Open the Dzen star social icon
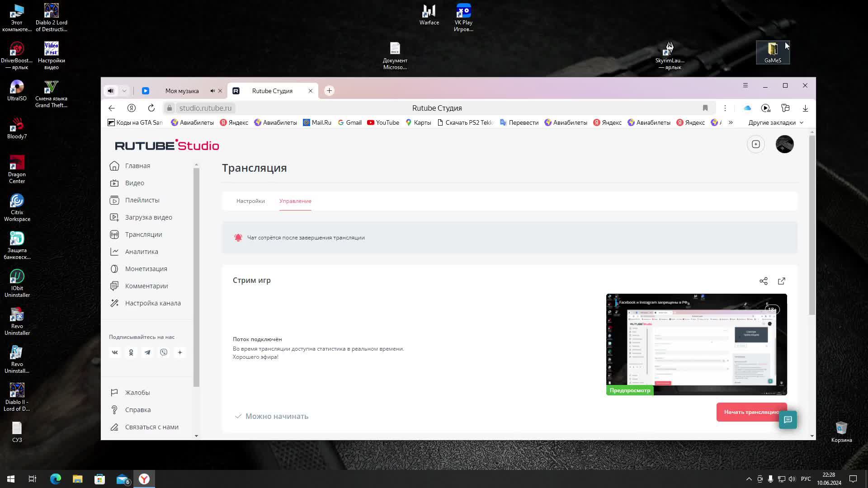Screen dimensions: 868x488 click(180, 352)
